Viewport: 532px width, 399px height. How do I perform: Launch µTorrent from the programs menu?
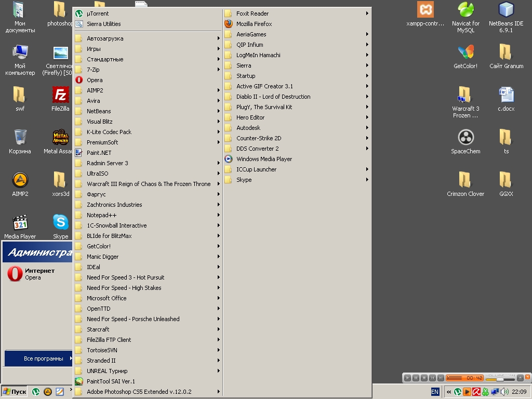pyautogui.click(x=98, y=14)
